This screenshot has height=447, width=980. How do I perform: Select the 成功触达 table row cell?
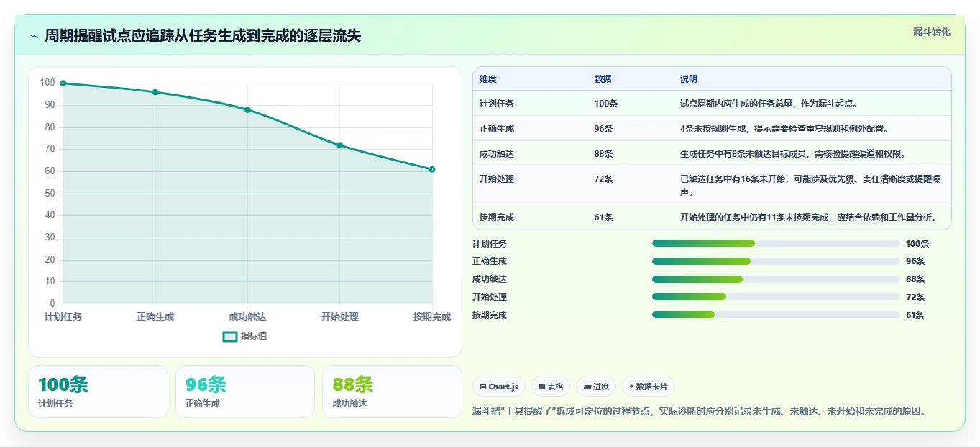(x=497, y=154)
